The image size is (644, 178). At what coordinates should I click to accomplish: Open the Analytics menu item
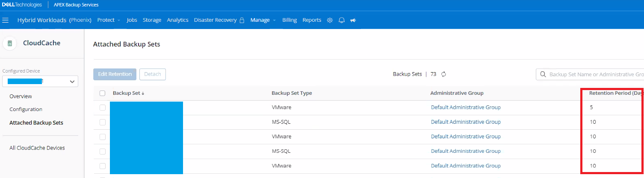tap(177, 20)
